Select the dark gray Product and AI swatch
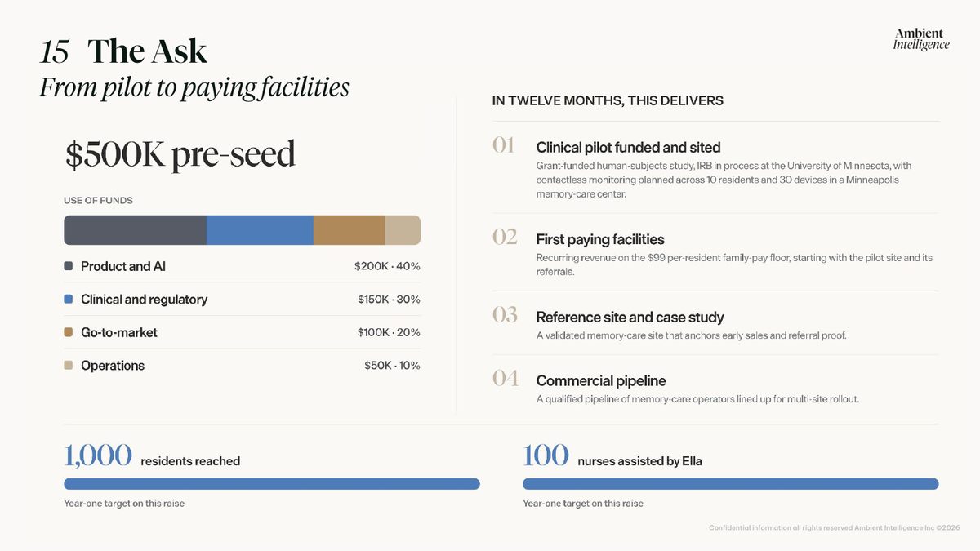Viewport: 980px width, 551px height. 69,266
